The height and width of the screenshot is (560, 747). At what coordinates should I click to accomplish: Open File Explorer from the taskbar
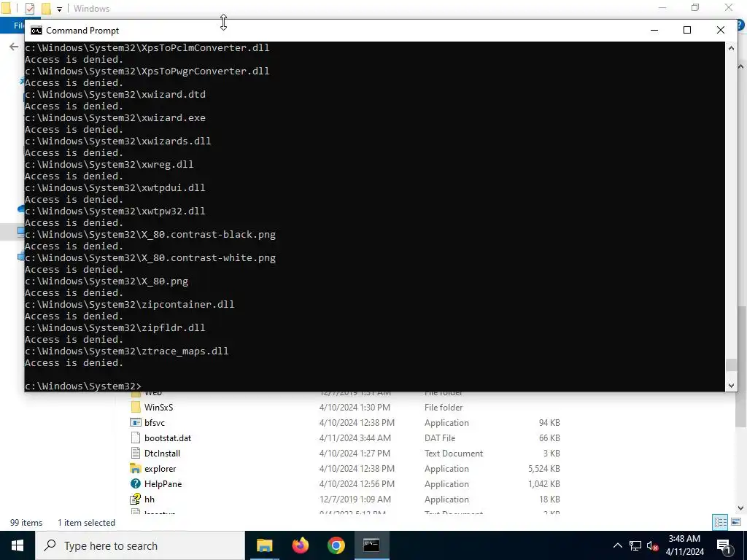(264, 545)
